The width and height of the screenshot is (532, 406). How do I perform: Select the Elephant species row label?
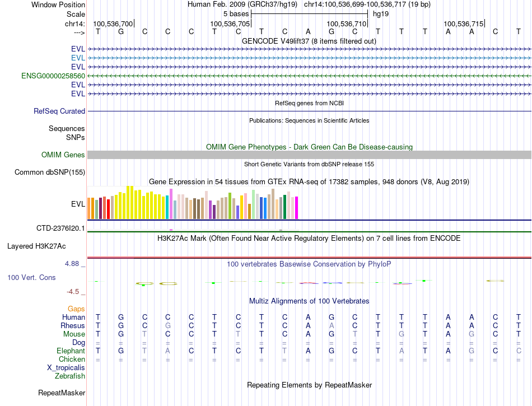coord(71,351)
